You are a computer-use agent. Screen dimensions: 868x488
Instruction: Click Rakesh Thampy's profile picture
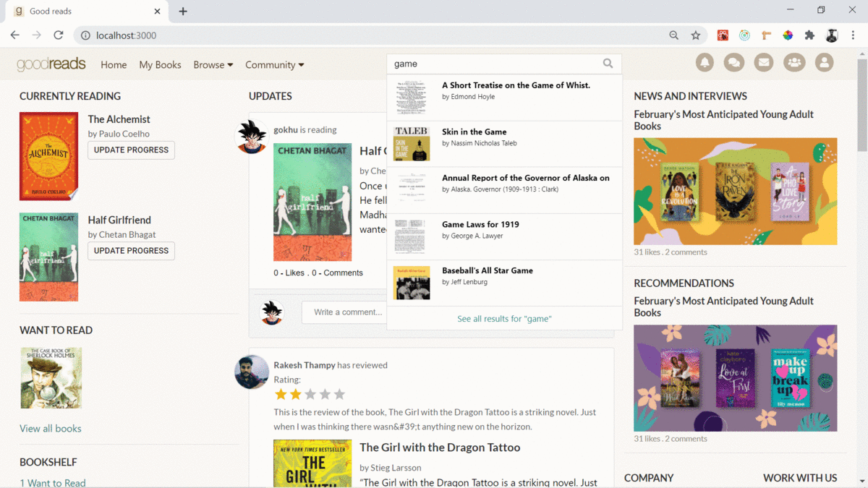click(252, 372)
